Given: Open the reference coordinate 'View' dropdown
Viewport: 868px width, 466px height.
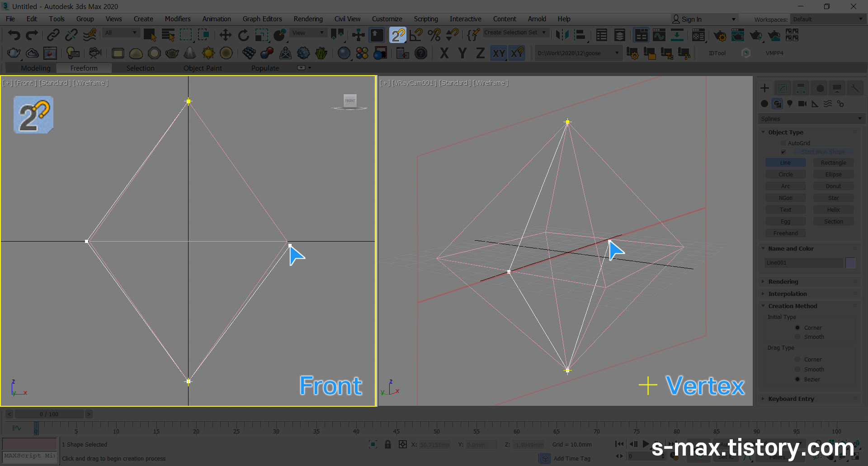Looking at the screenshot, I should (308, 33).
